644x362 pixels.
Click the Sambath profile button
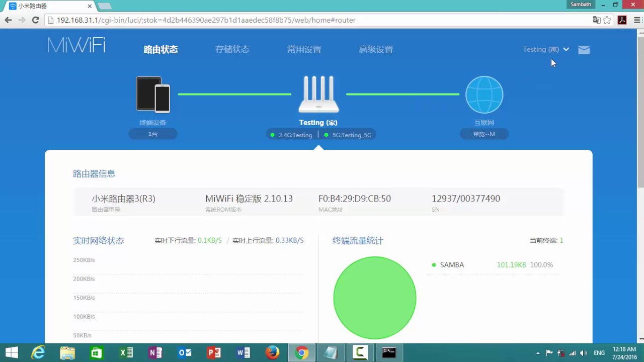[581, 5]
